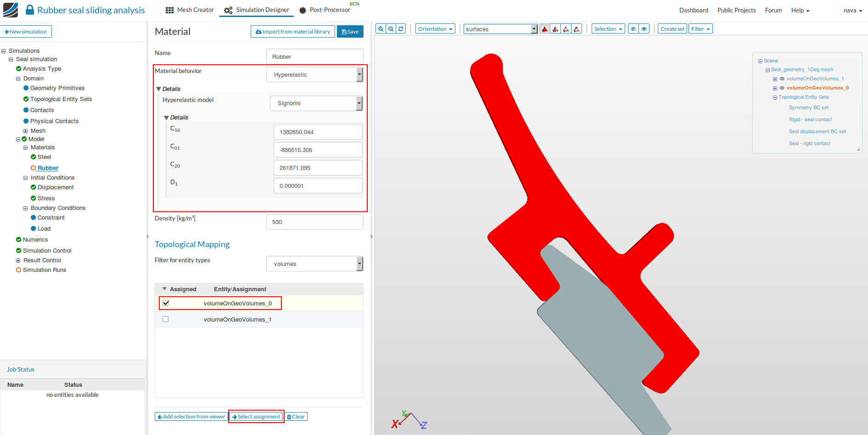Check the volumeOnGeoVolumes_1 assignment checkbox

pos(166,319)
